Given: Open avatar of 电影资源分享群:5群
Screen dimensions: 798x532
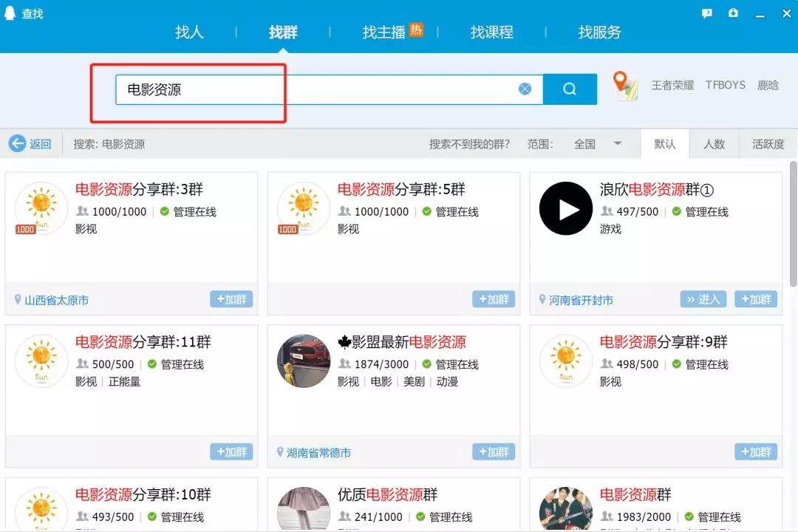Looking at the screenshot, I should (x=304, y=208).
